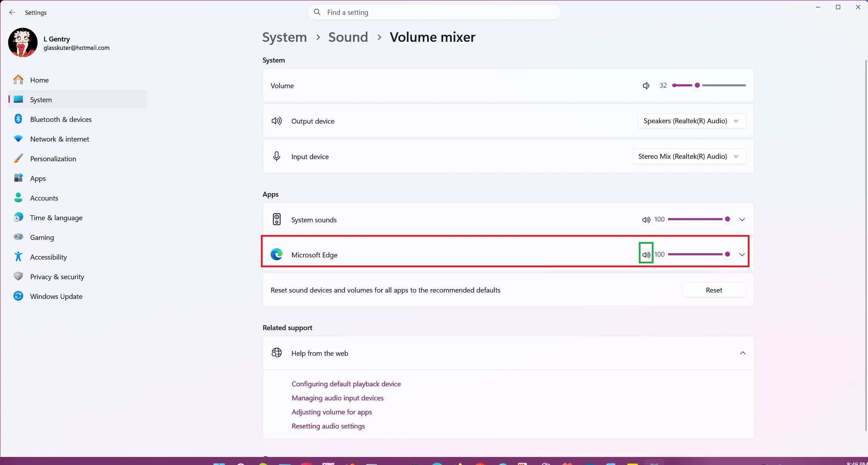This screenshot has height=465, width=868.
Task: Click the Help from the web globe icon
Action: pos(277,353)
